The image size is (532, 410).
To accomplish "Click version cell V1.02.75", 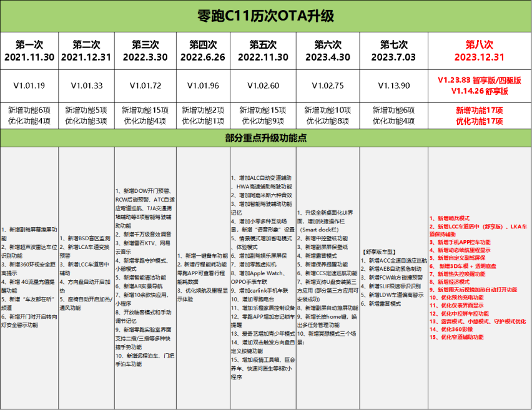I will 328,85.
